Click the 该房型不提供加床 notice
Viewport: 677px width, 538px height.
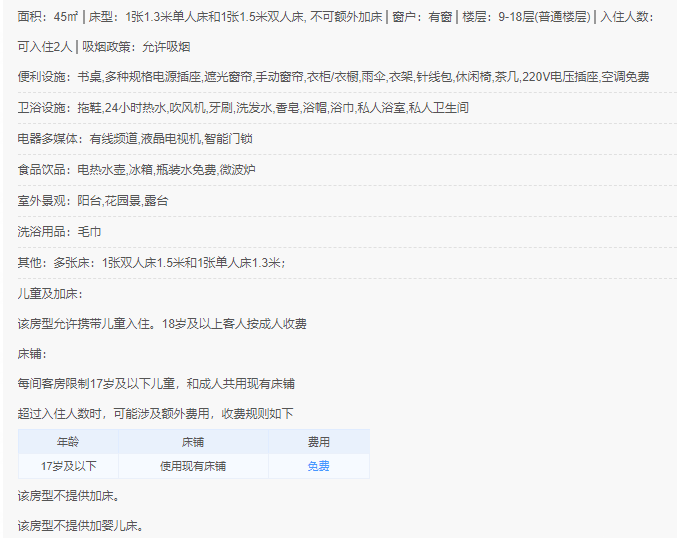(x=75, y=496)
